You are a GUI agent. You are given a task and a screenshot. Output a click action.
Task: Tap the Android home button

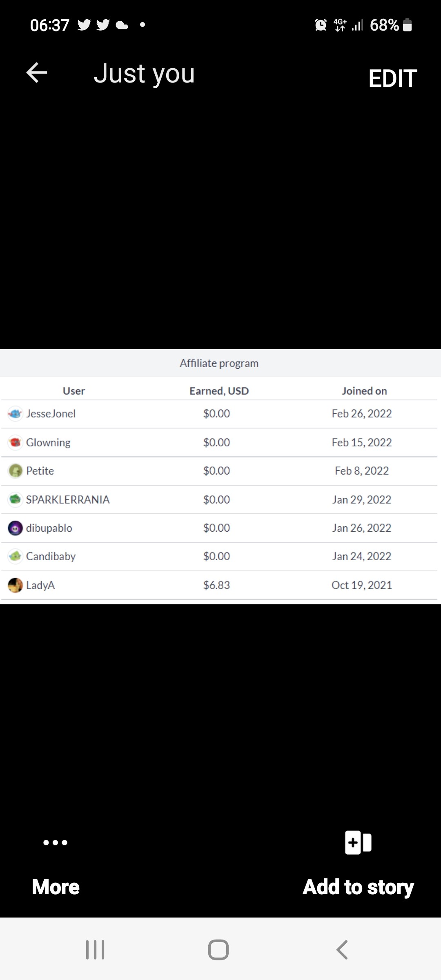[218, 949]
